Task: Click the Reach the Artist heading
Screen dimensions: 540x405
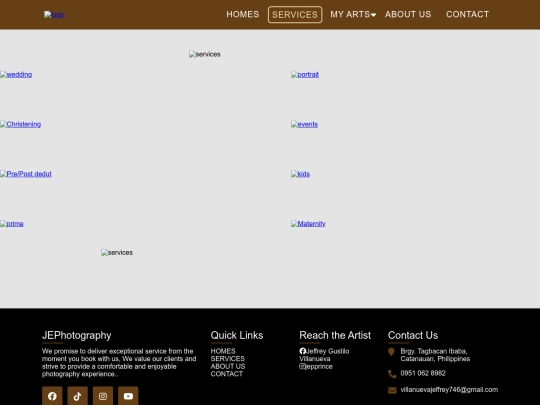Action: 335,335
